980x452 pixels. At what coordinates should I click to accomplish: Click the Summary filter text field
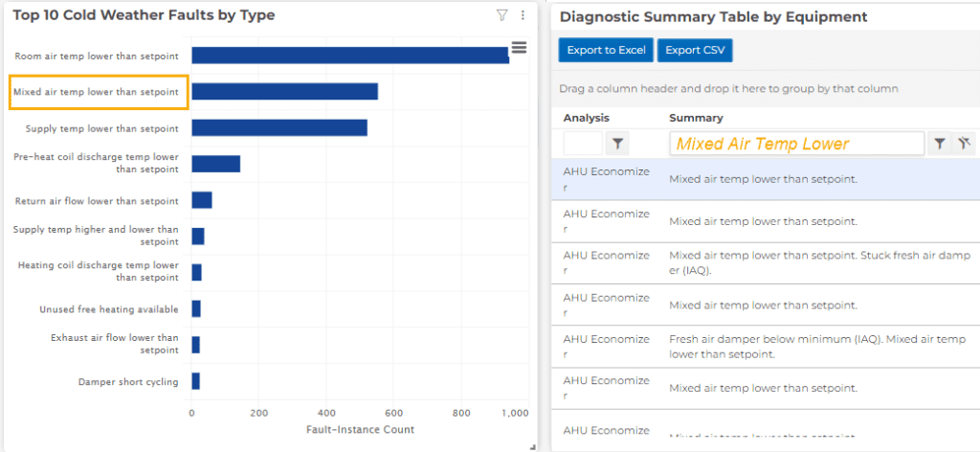pyautogui.click(x=797, y=144)
